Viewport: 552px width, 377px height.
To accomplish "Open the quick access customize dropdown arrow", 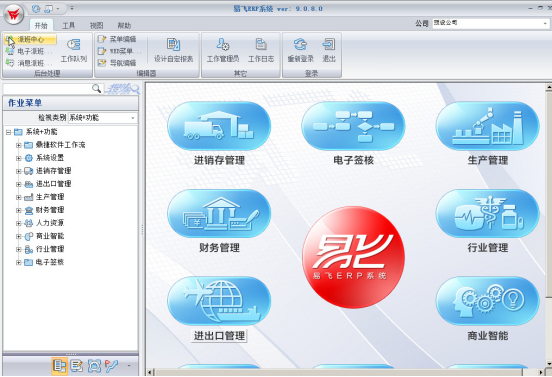I will coord(72,8).
